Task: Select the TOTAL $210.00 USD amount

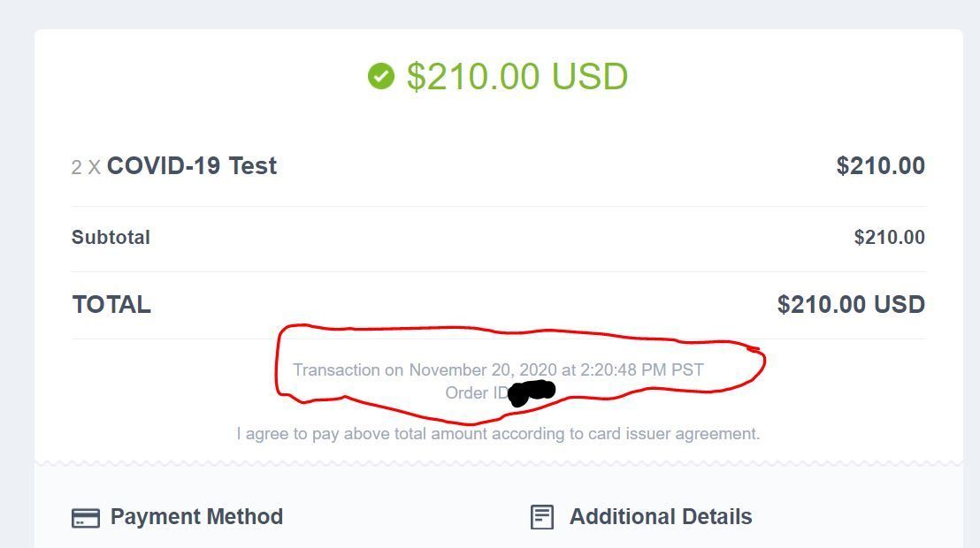Action: 851,305
